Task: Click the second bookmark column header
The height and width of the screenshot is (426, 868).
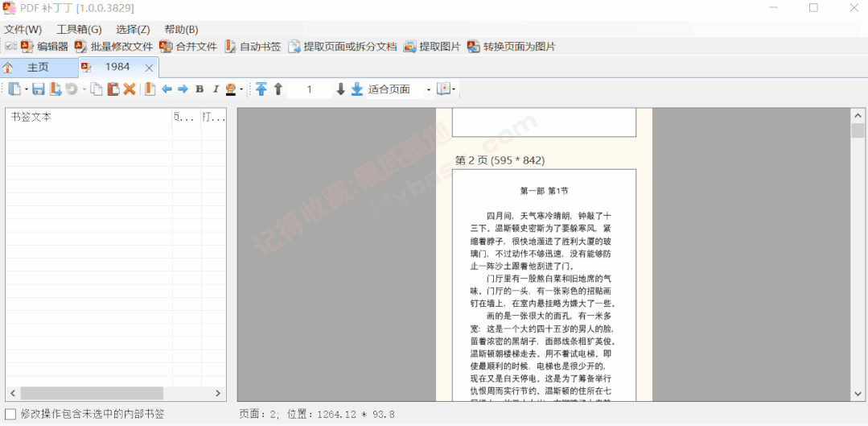Action: (187, 117)
